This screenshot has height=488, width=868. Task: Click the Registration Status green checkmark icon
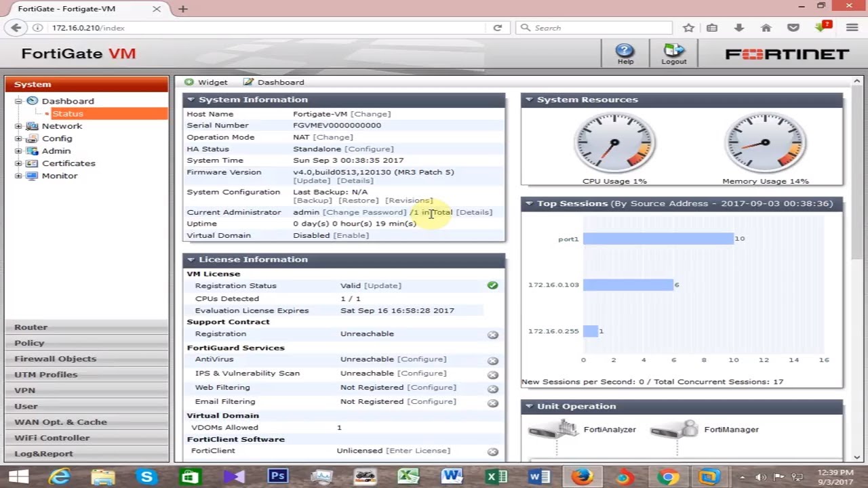tap(492, 285)
